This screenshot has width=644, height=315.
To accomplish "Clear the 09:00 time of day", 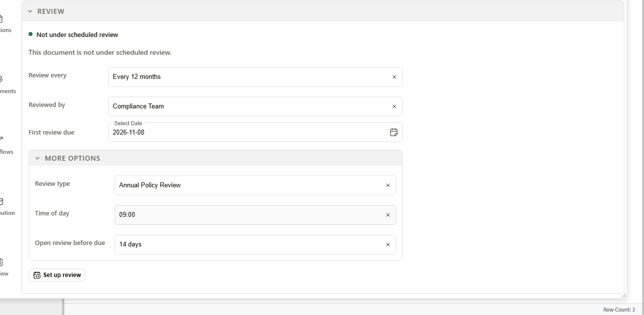I will pos(387,215).
